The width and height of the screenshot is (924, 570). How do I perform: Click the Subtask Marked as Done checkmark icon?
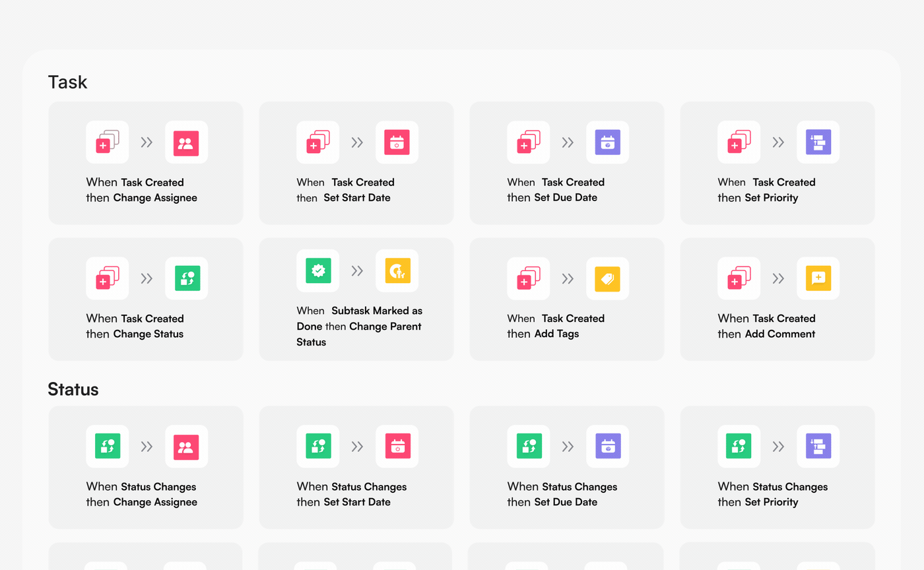point(318,270)
